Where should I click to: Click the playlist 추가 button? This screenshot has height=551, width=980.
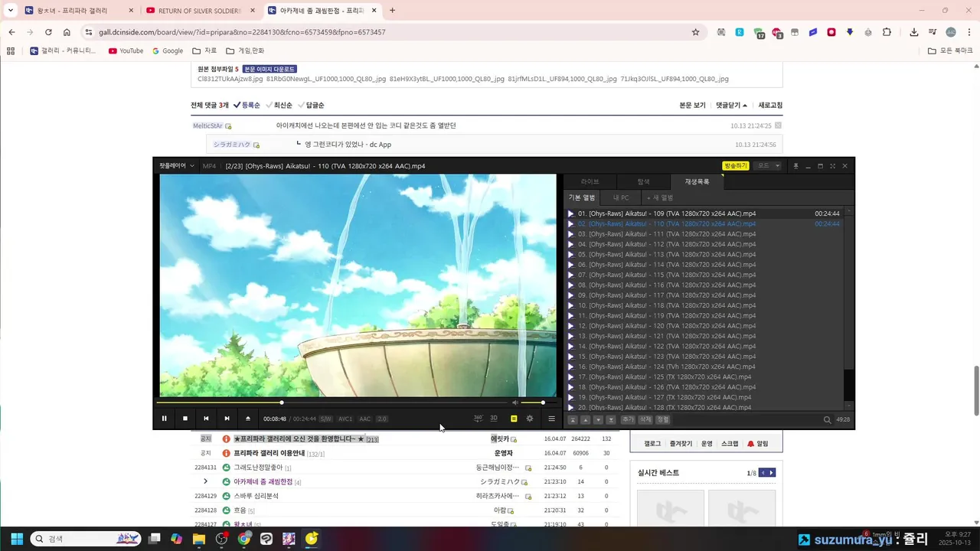coord(628,419)
